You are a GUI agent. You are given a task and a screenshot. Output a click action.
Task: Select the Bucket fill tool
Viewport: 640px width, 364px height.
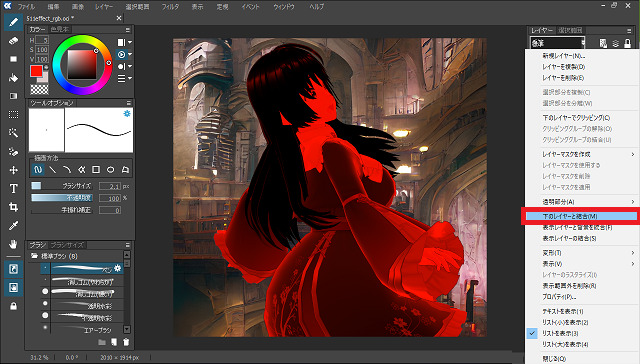coord(13,78)
